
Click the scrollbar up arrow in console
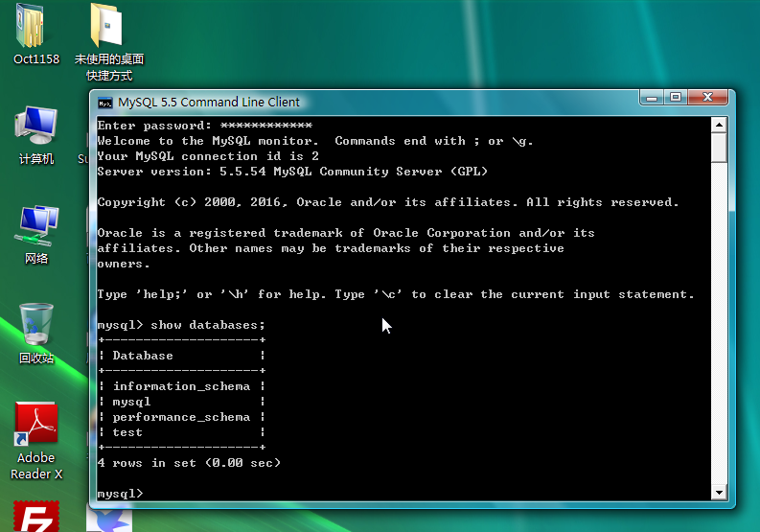click(719, 125)
